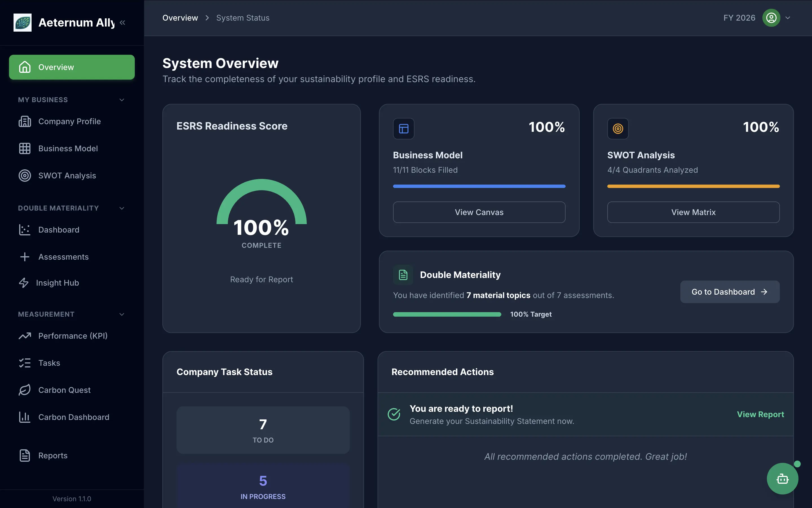Click '4/4 Quadrants Analyzed' text
Viewport: 812px width, 508px height.
(x=652, y=170)
